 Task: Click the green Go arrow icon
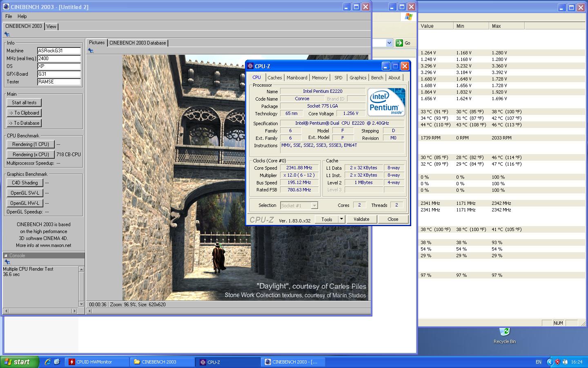point(399,43)
